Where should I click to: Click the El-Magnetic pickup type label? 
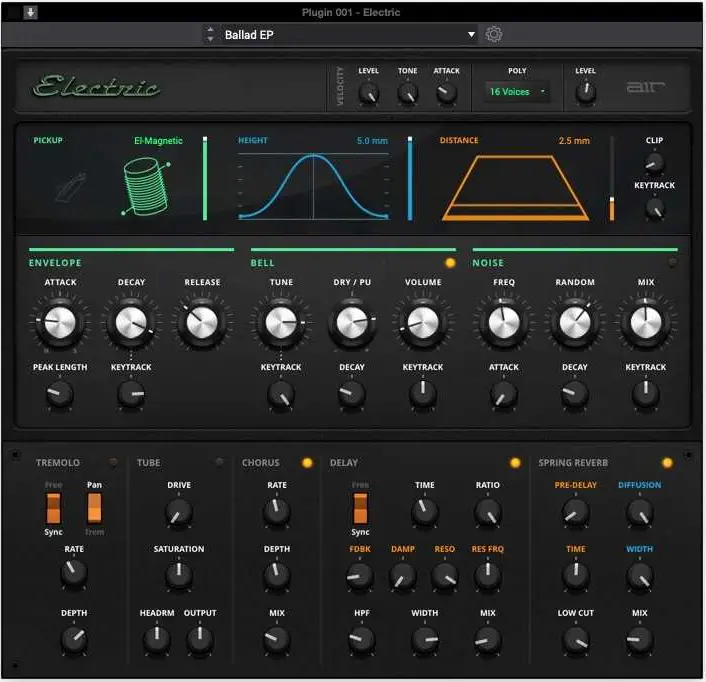158,140
